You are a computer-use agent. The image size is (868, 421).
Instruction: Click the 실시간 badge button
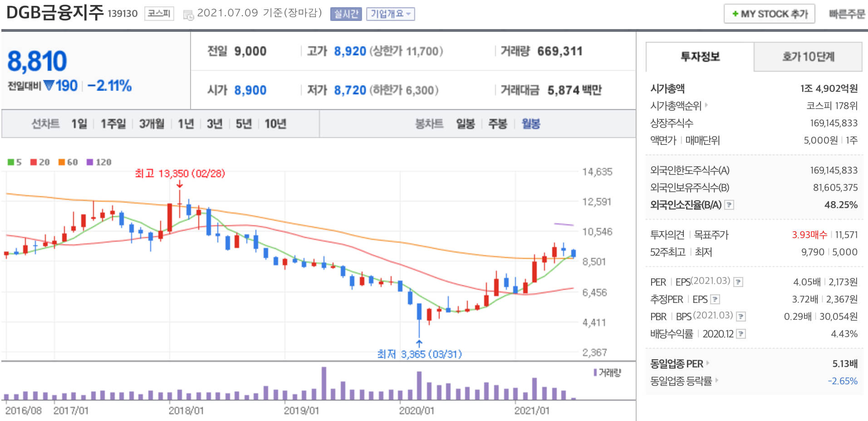pyautogui.click(x=346, y=14)
